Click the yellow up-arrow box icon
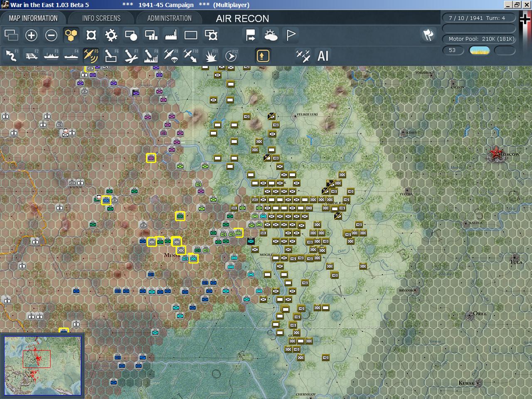Viewport: 532px width, 399px height. (x=263, y=56)
